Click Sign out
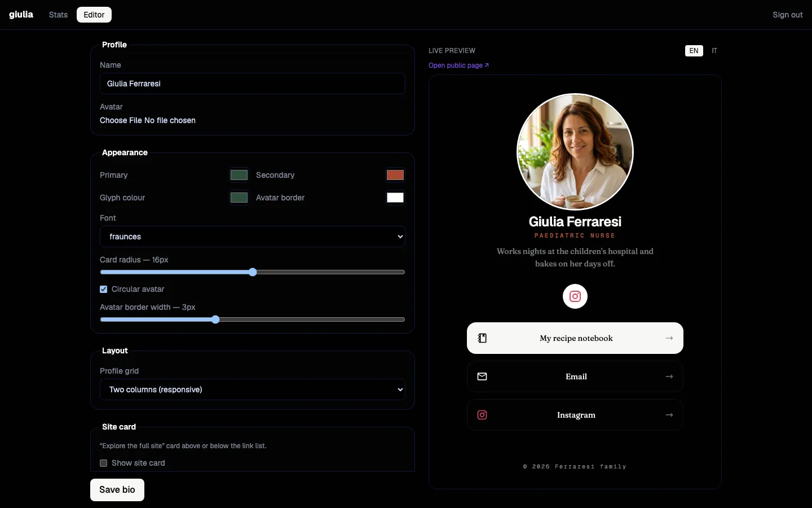Screen dimensions: 812x508 pos(788,15)
